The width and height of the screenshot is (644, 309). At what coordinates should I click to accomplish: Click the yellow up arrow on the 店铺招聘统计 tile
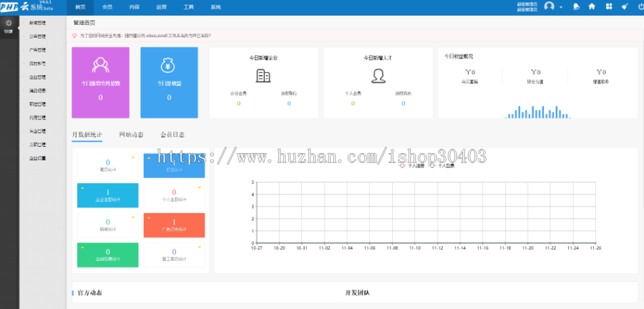pos(82,247)
